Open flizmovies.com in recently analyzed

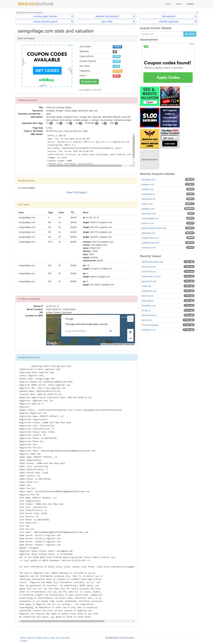click(x=149, y=214)
